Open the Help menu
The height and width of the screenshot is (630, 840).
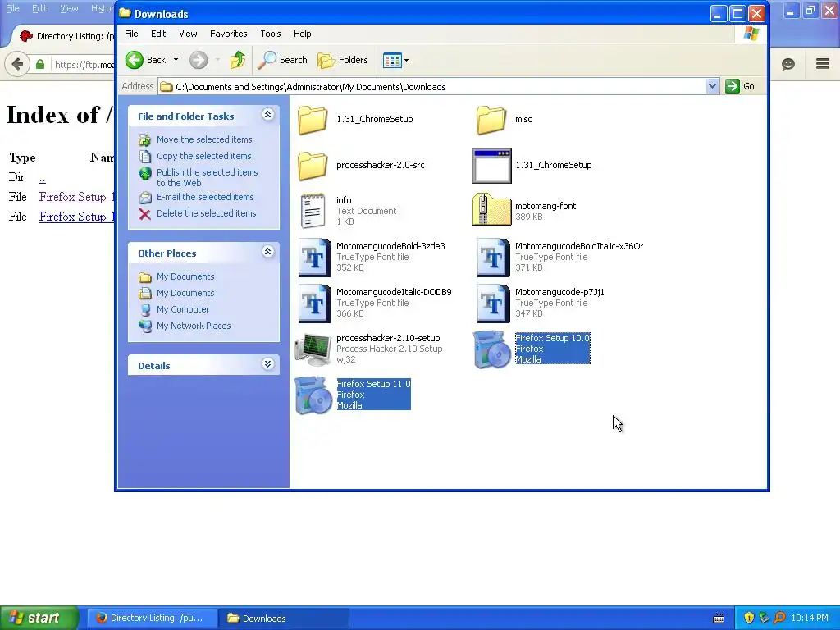pyautogui.click(x=302, y=34)
